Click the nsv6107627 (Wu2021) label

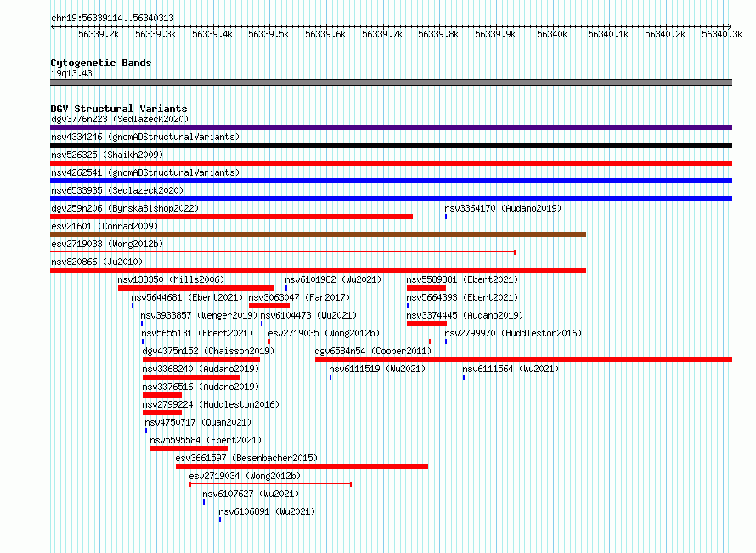[251, 494]
